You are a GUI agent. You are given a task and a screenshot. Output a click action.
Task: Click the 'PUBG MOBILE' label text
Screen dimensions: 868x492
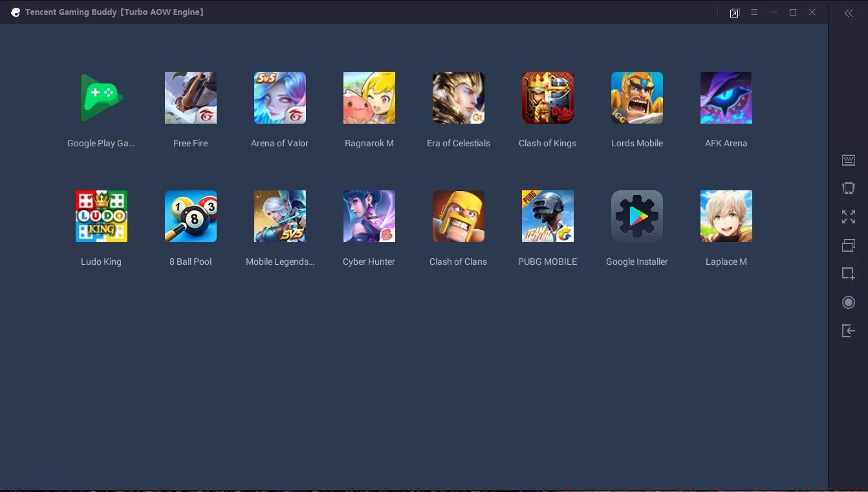click(548, 262)
